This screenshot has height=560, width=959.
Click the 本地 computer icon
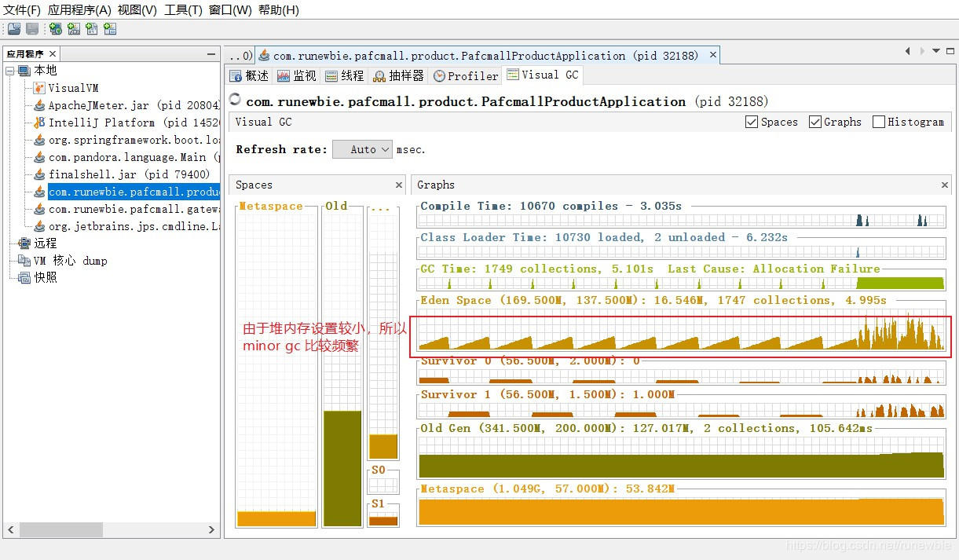tap(25, 71)
